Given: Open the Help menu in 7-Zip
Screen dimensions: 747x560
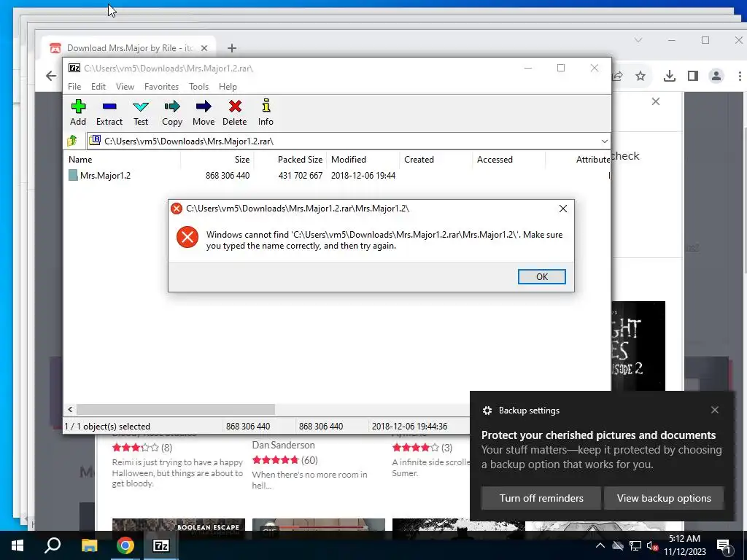Looking at the screenshot, I should [x=228, y=87].
